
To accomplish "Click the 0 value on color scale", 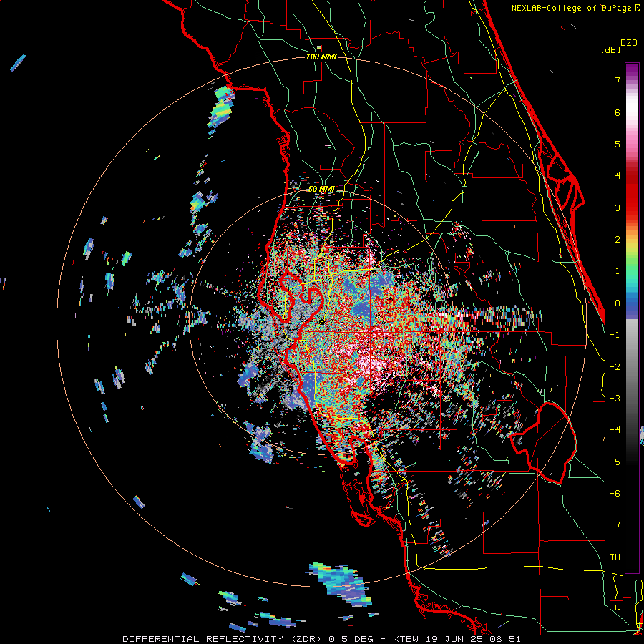I will pos(618,303).
